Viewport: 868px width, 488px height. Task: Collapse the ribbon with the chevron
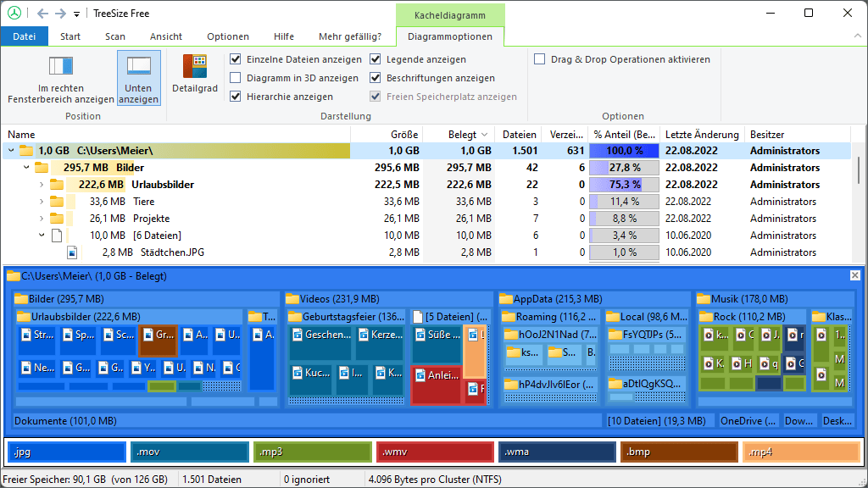pos(858,36)
